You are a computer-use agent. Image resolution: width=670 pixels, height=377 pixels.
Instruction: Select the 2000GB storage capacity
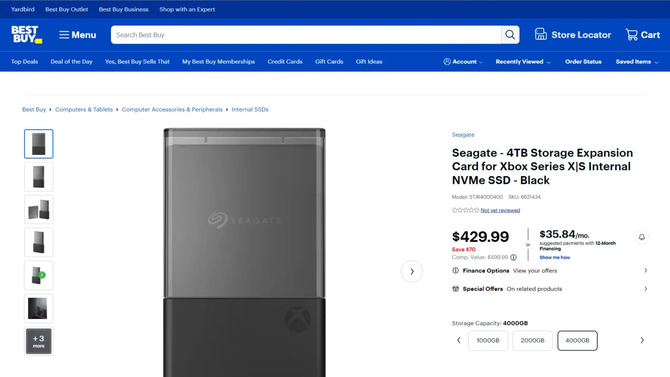[x=532, y=341]
